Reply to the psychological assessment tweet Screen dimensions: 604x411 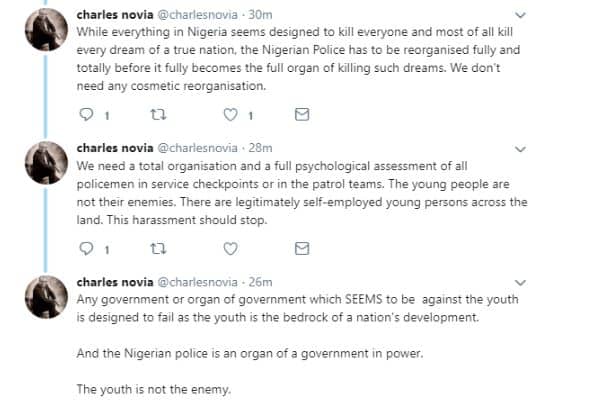(x=85, y=247)
